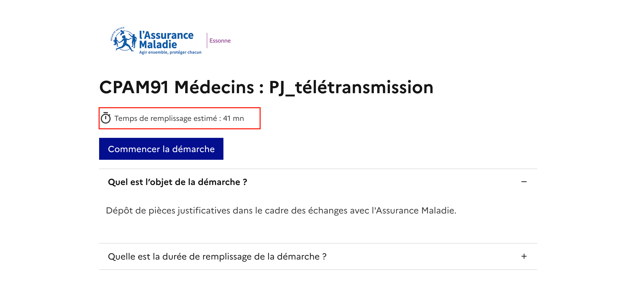Click 'PJ_télétransmission' in the heading
This screenshot has height=285, width=644.
click(x=351, y=87)
